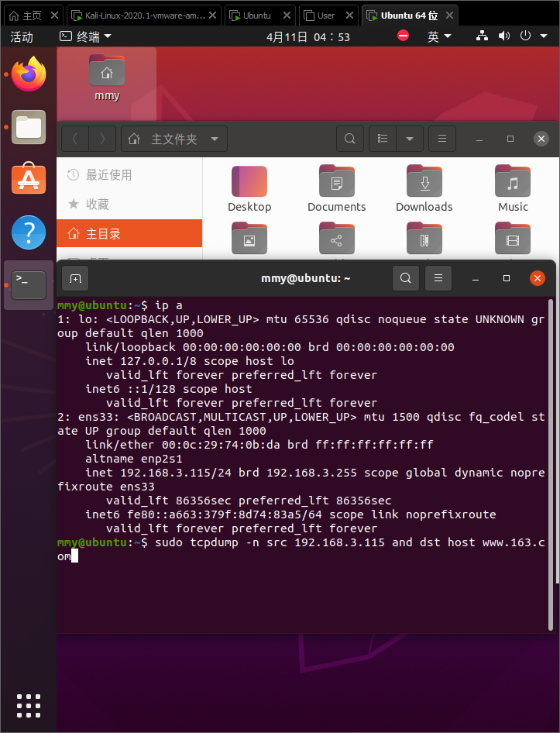560x733 pixels.
Task: Expand the system menu arrow
Action: tap(544, 36)
